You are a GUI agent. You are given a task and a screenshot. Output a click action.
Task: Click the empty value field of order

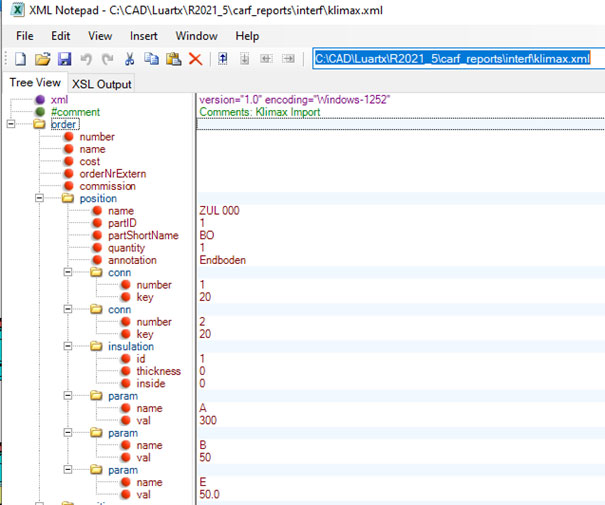(401, 124)
